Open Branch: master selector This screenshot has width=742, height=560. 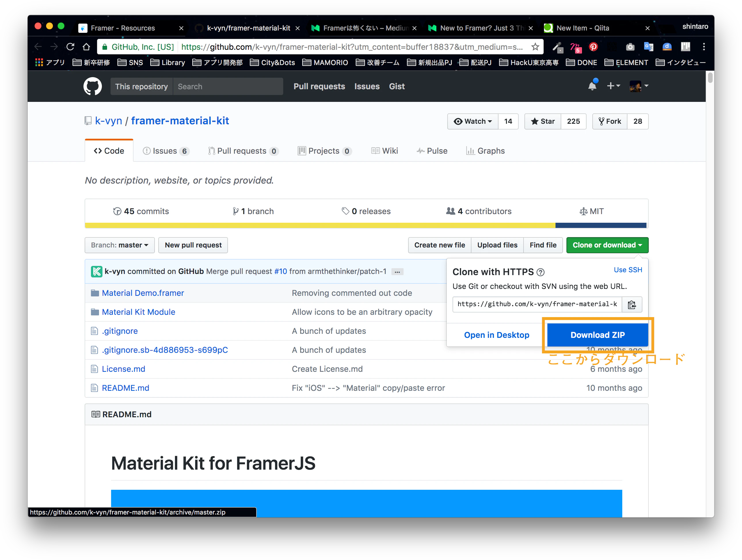(x=119, y=245)
